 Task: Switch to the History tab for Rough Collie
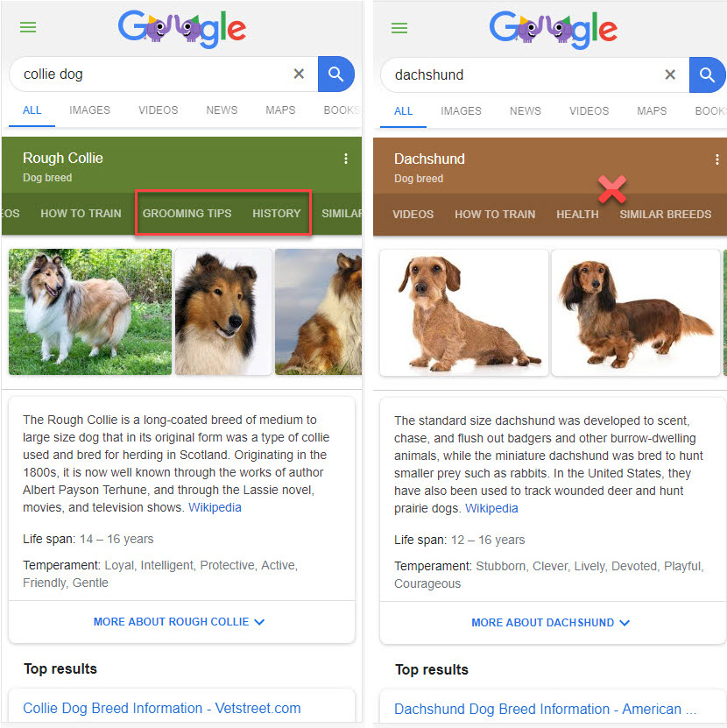point(277,213)
